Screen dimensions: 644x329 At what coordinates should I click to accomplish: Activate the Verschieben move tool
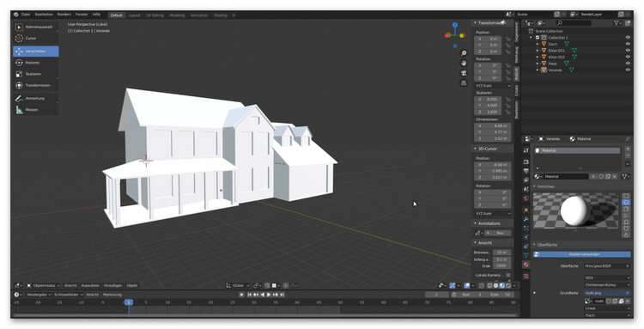36,52
